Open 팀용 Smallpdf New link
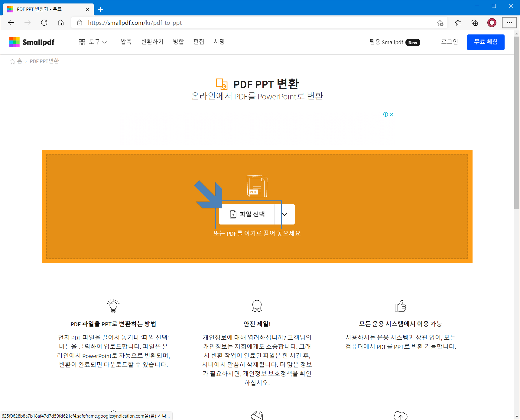Screen dimensions: 520x420 [x=395, y=42]
